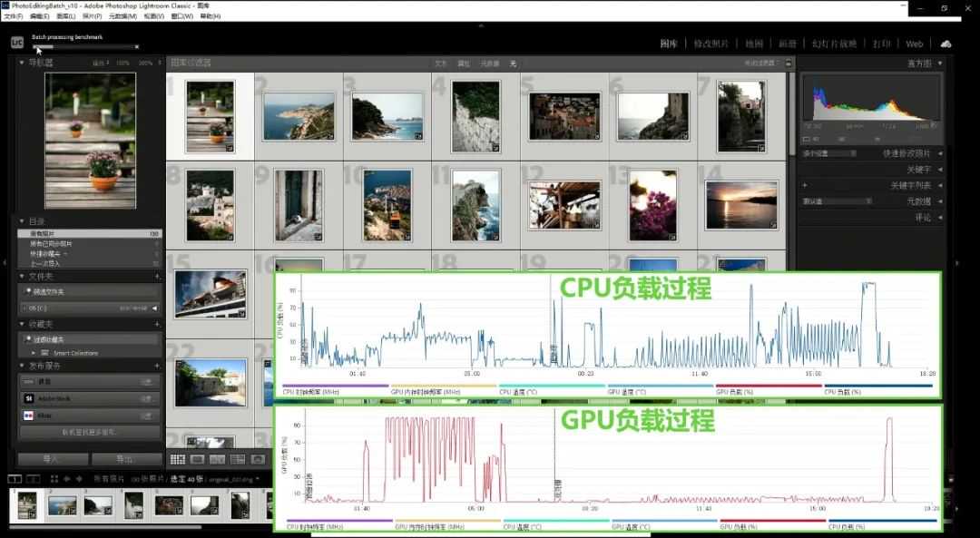Add a new folder with the plus icon
This screenshot has height=538, width=980.
157,276
